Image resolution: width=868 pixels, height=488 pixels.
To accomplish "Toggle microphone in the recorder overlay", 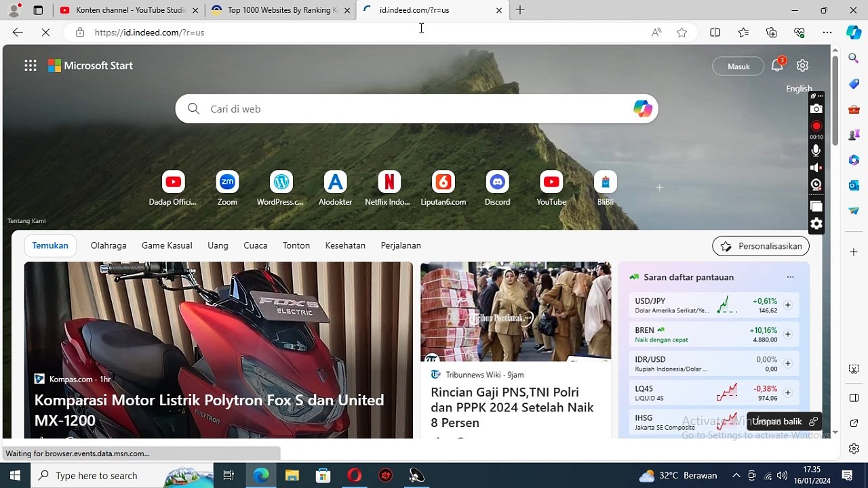I will point(816,150).
